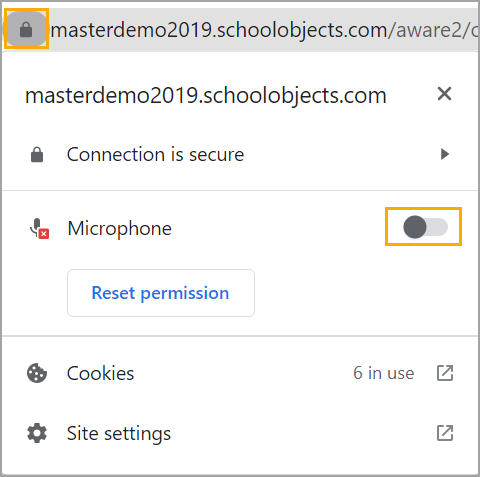Screen dimensions: 480x477
Task: Close the site information popup
Action: (444, 94)
